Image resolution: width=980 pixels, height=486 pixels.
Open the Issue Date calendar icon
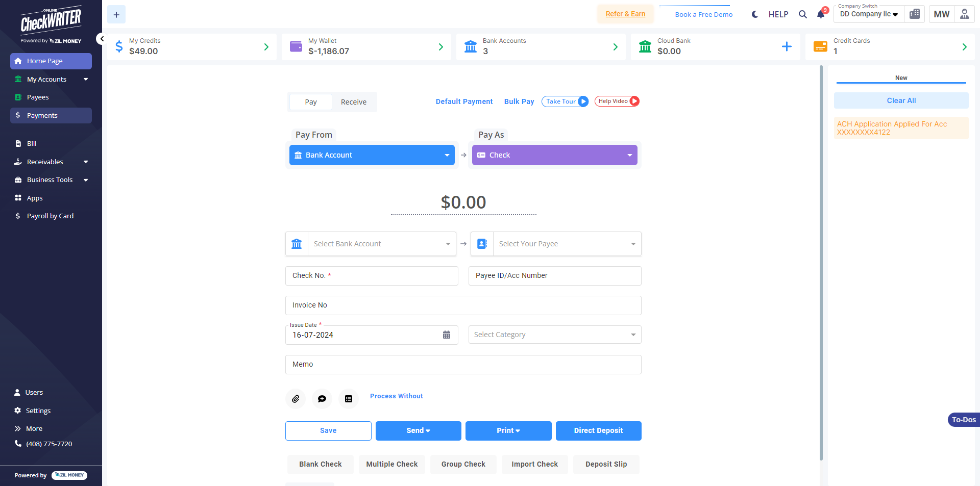click(447, 335)
